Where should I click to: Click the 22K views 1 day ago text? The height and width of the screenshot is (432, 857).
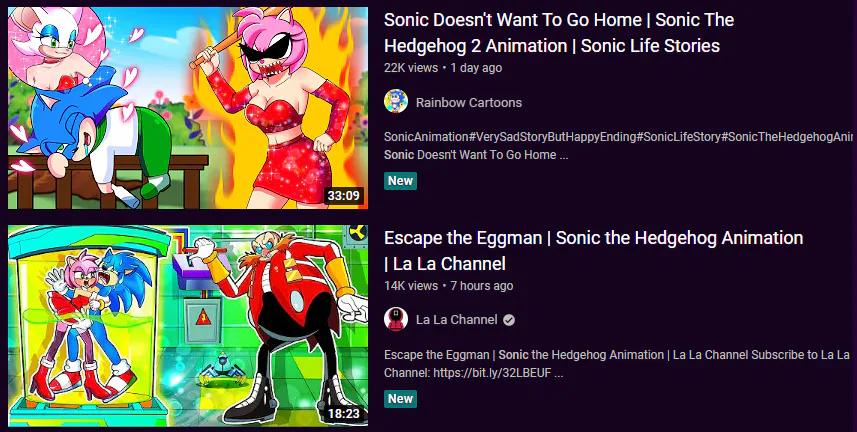[443, 68]
